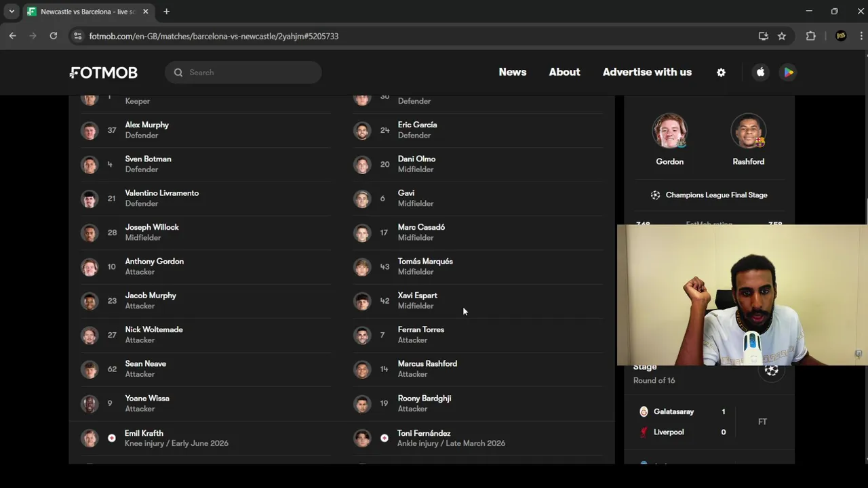Screen dimensions: 868x488
Task: Click the address bar URL
Action: pyautogui.click(x=214, y=36)
